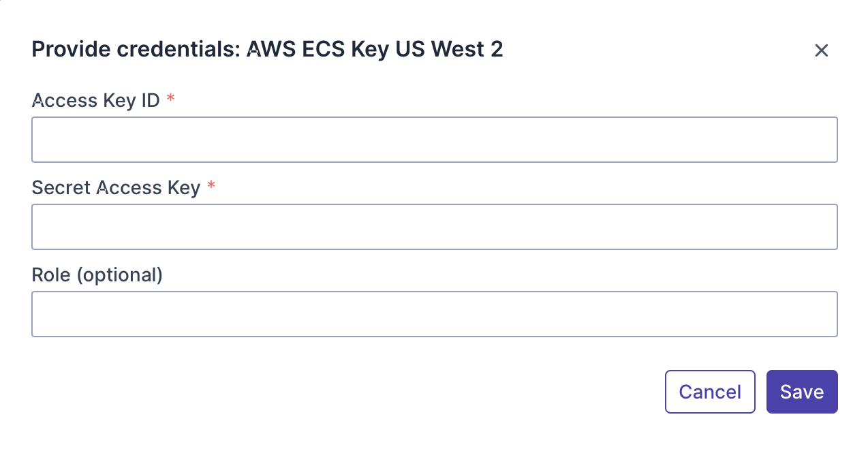This screenshot has height=466, width=868.
Task: Submit the form using the purple Save button
Action: click(x=801, y=392)
